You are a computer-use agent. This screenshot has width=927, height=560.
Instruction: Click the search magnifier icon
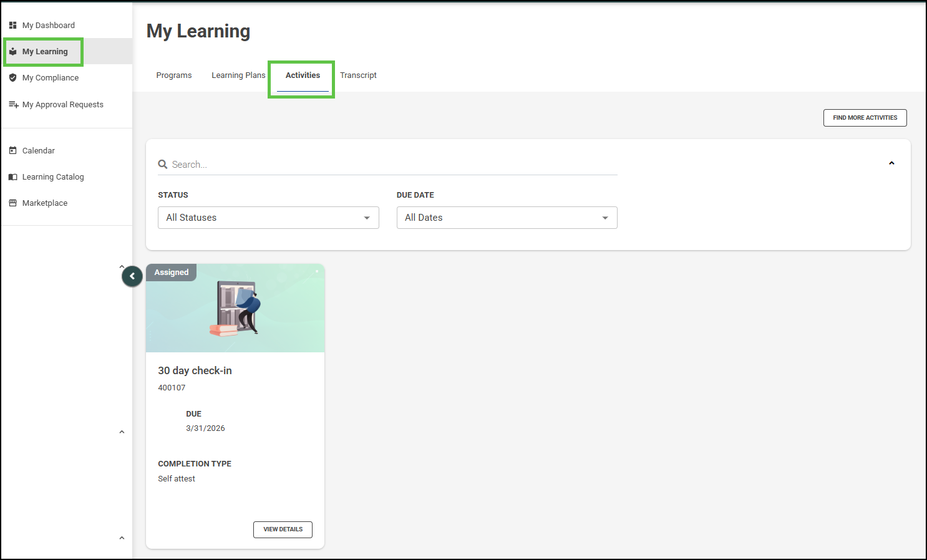(163, 165)
